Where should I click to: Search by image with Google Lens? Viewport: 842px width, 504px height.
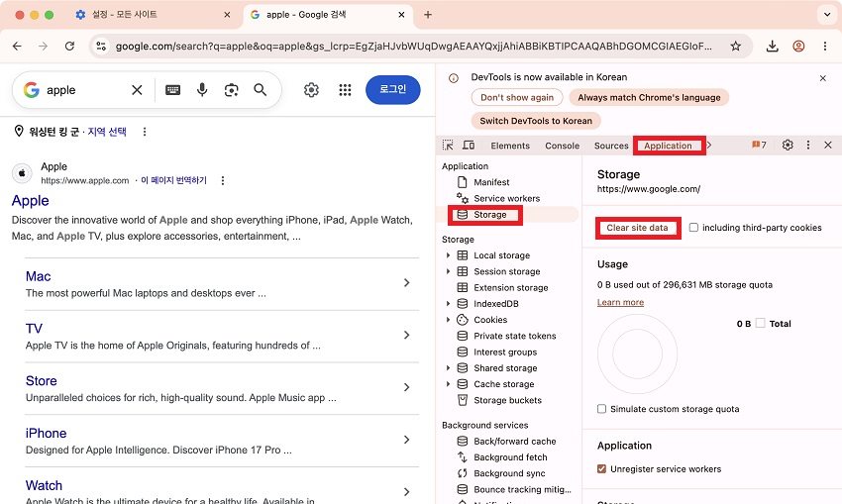[231, 90]
